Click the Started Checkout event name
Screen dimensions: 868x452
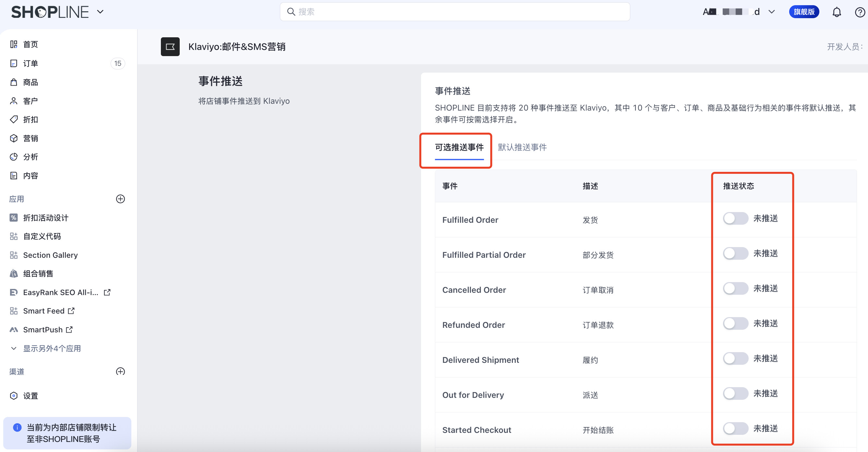[x=476, y=430]
